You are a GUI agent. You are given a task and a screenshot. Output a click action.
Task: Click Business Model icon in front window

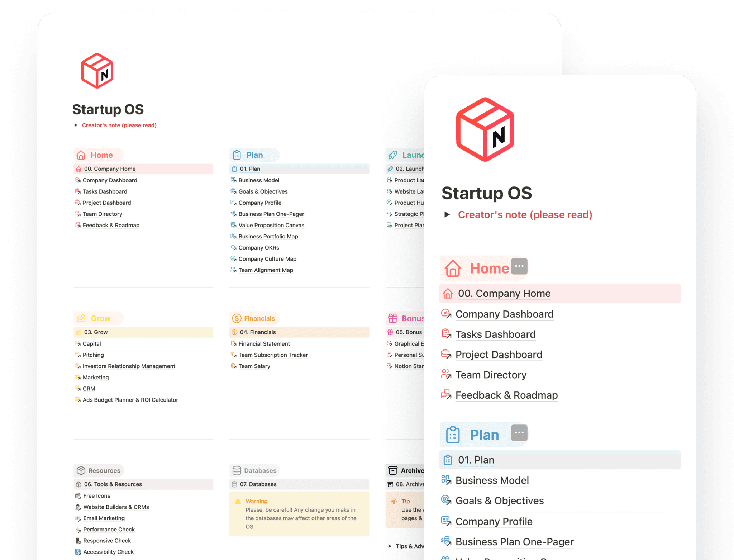(446, 480)
